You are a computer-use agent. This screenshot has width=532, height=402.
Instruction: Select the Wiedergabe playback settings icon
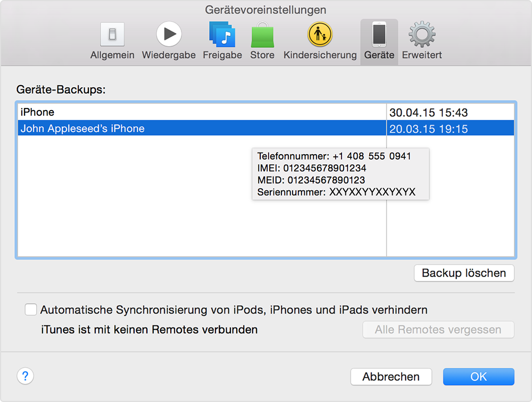168,36
